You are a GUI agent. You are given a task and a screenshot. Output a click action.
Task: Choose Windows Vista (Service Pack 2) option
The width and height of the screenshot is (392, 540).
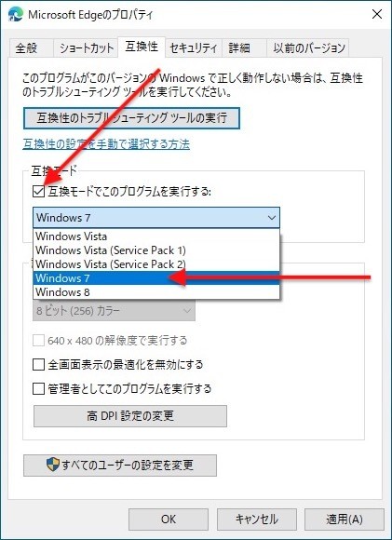click(x=156, y=264)
